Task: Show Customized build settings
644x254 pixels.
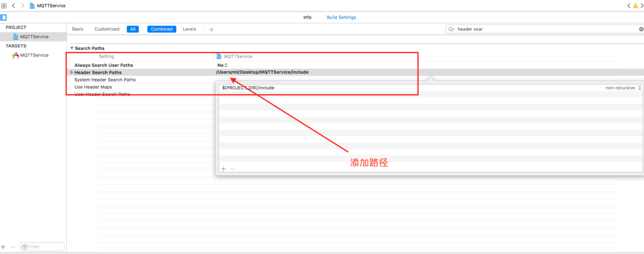Action: [x=107, y=29]
